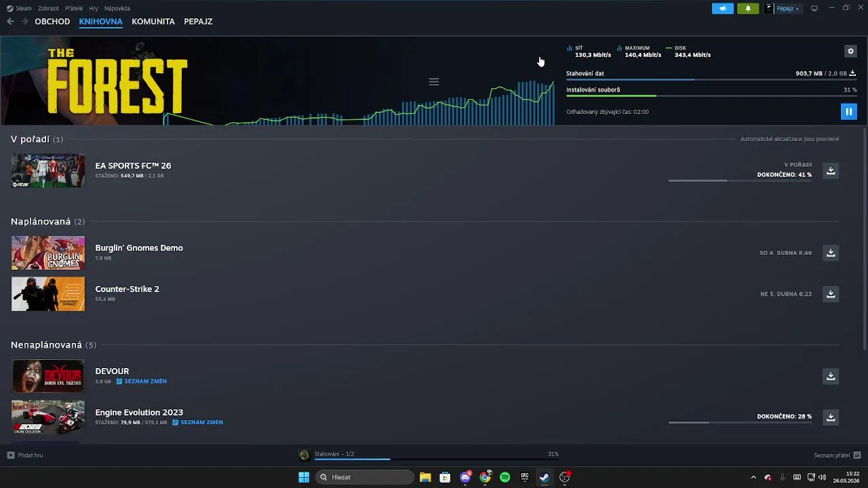
Task: Show hidden system tray icons
Action: [x=753, y=477]
